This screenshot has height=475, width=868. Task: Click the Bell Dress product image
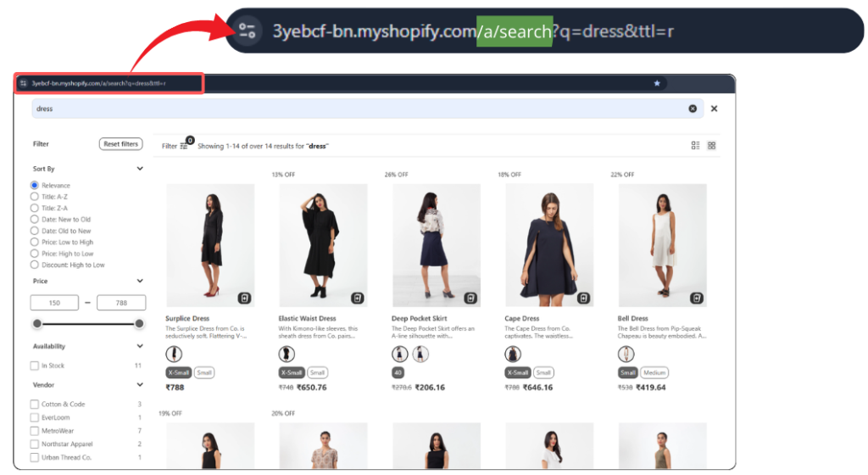(x=662, y=245)
